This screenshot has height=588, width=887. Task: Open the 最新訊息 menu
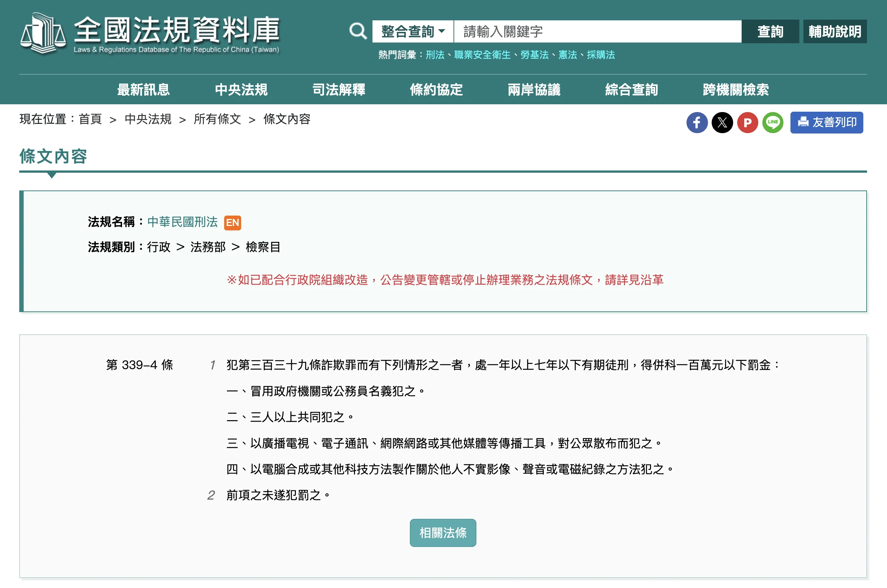pyautogui.click(x=143, y=89)
